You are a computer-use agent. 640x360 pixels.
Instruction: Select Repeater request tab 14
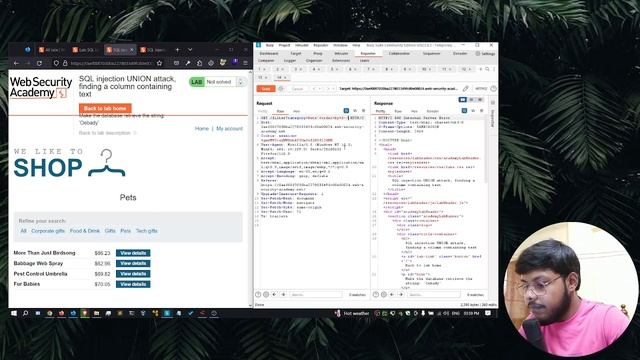(281, 77)
